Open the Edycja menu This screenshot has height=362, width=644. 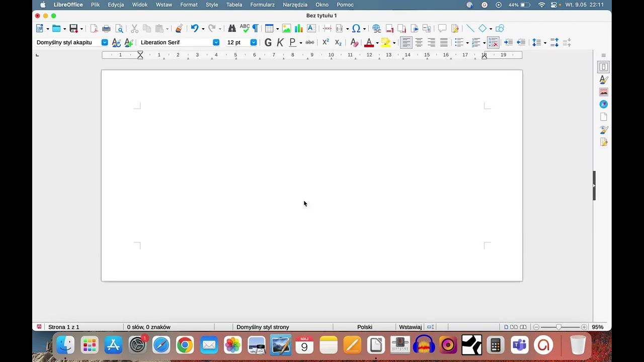pos(116,5)
